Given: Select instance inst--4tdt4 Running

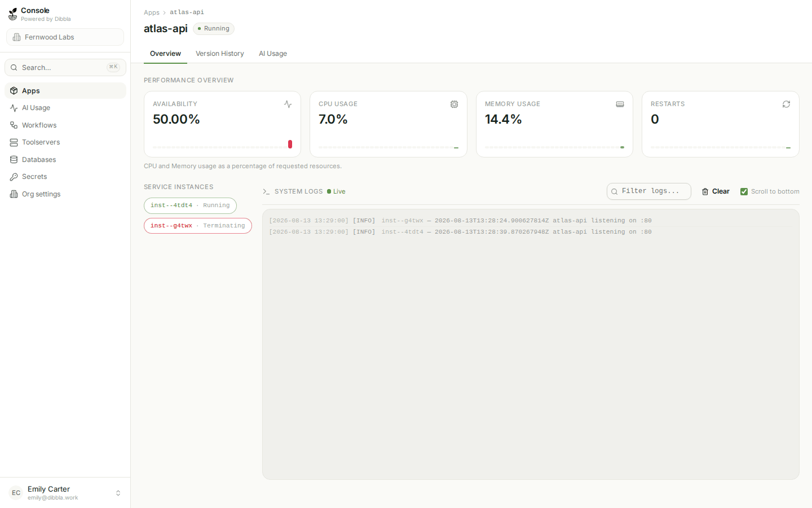Looking at the screenshot, I should tap(190, 205).
